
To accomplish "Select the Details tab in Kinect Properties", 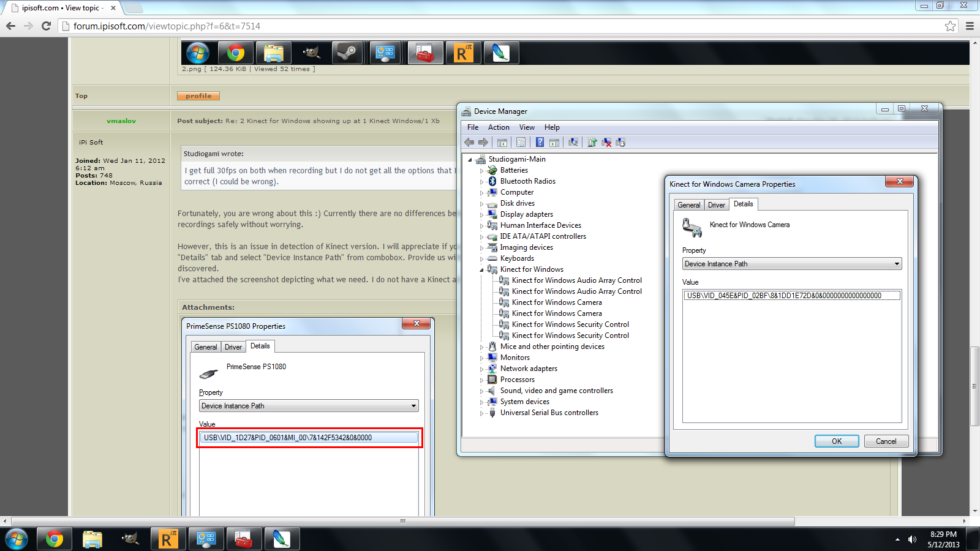I will coord(744,204).
